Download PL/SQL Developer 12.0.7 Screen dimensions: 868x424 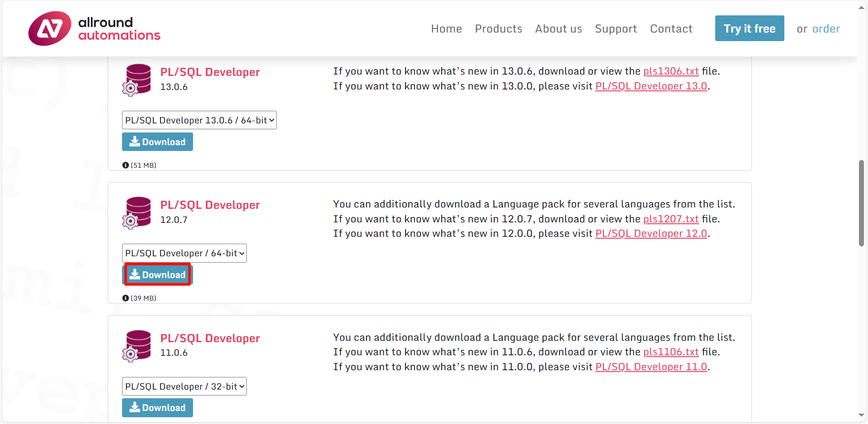click(157, 275)
